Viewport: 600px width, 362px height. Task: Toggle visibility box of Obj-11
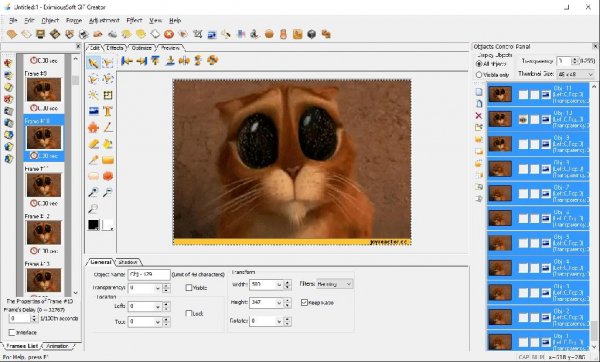(x=523, y=95)
